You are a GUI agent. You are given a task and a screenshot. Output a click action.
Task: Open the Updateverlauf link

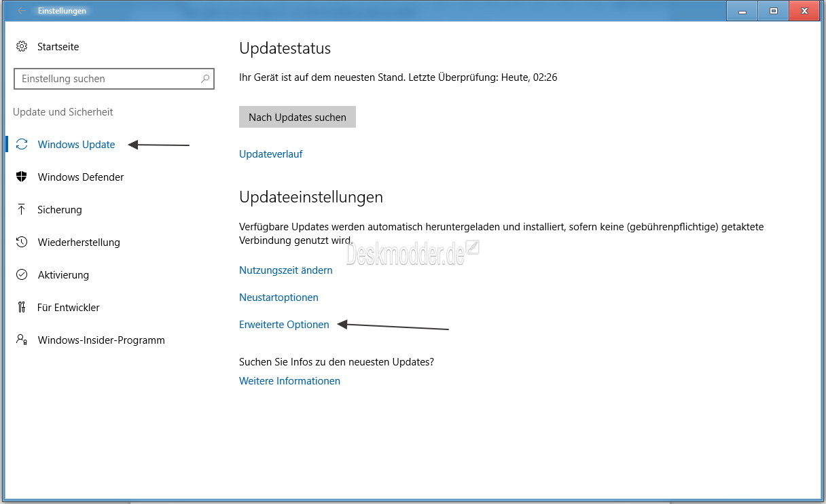coord(270,154)
